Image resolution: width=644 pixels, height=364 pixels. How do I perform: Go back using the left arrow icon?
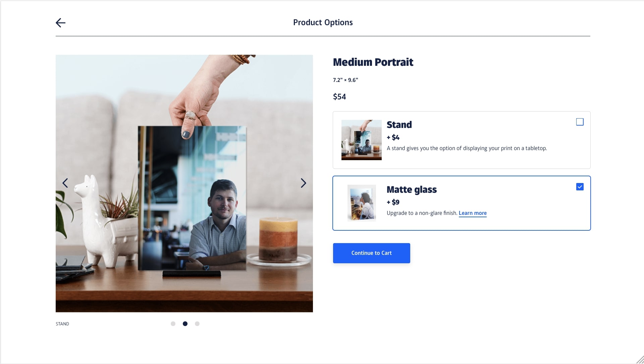pos(60,22)
